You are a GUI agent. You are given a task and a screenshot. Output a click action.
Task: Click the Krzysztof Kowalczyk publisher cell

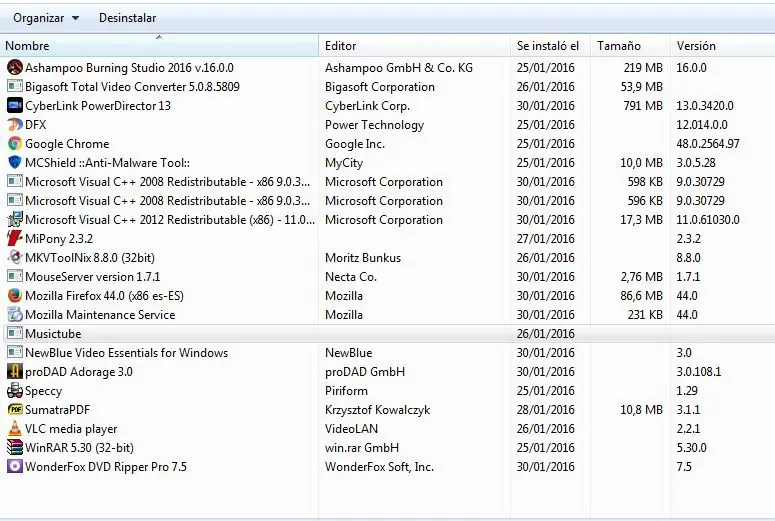click(x=377, y=409)
